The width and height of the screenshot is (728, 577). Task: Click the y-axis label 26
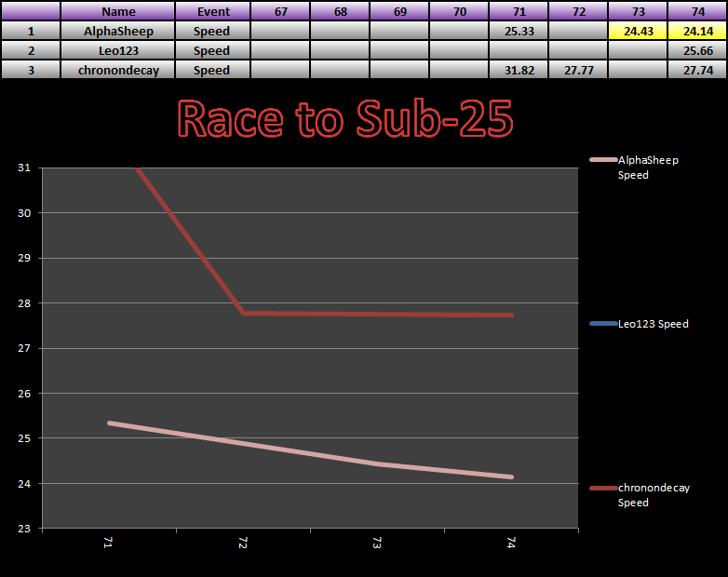pos(24,393)
